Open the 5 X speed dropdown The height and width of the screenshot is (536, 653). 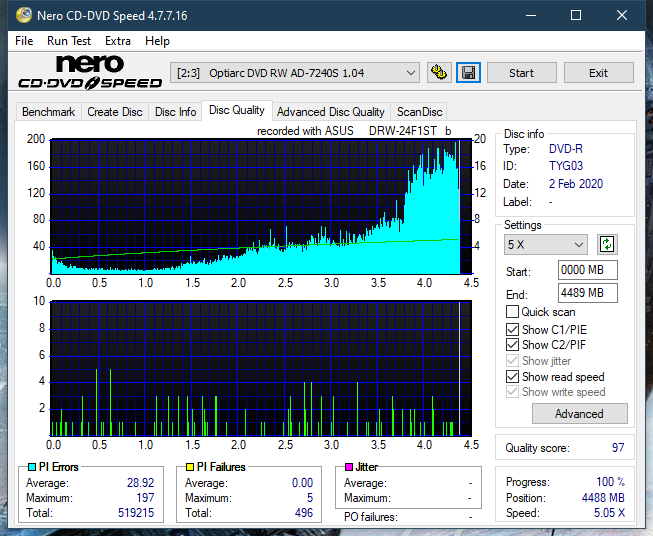click(546, 244)
